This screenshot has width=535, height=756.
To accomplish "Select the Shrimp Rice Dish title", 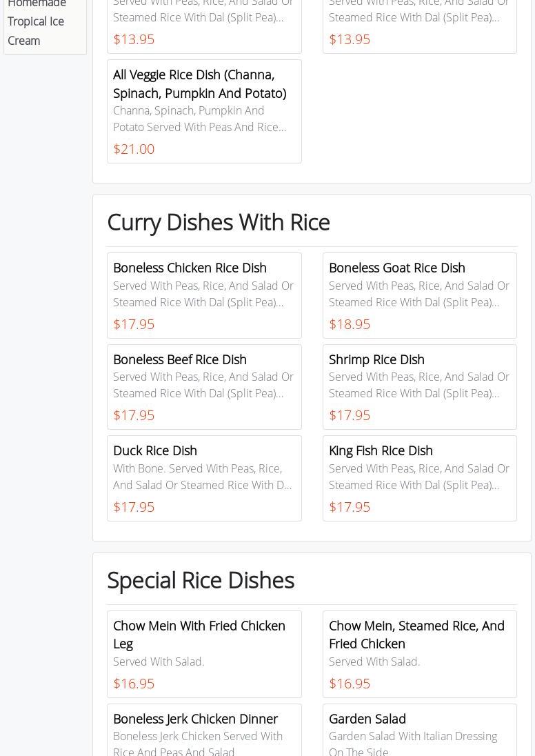I will (x=376, y=359).
